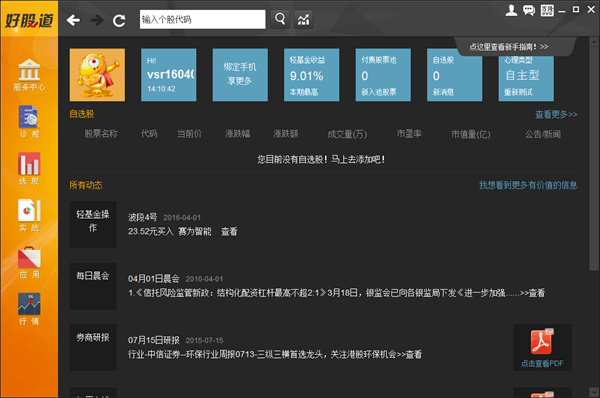The width and height of the screenshot is (600, 398).
Task: Open the user account icon in title bar
Action: coord(511,10)
